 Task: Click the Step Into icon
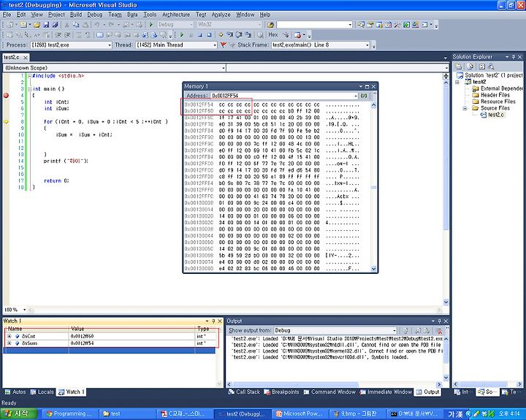[x=230, y=34]
